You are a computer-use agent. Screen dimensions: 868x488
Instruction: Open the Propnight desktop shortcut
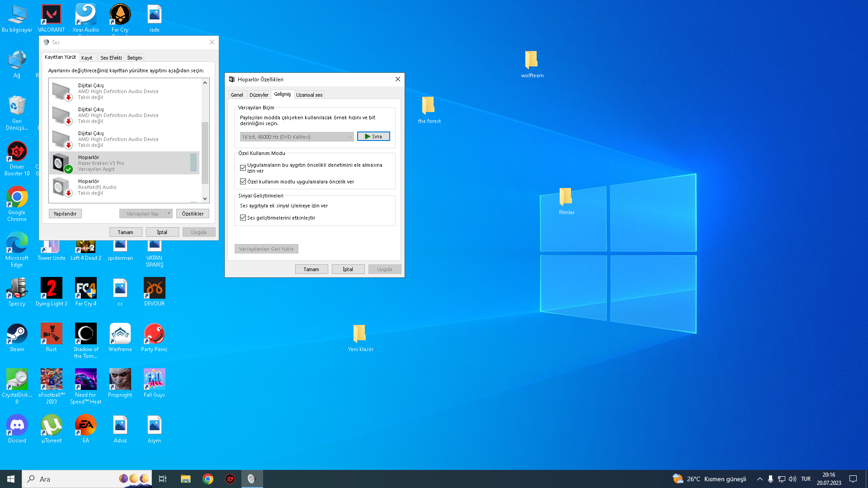120,383
